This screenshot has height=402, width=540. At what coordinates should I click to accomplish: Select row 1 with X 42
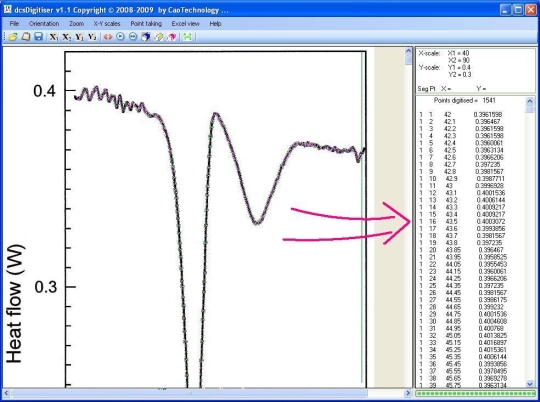[x=461, y=114]
